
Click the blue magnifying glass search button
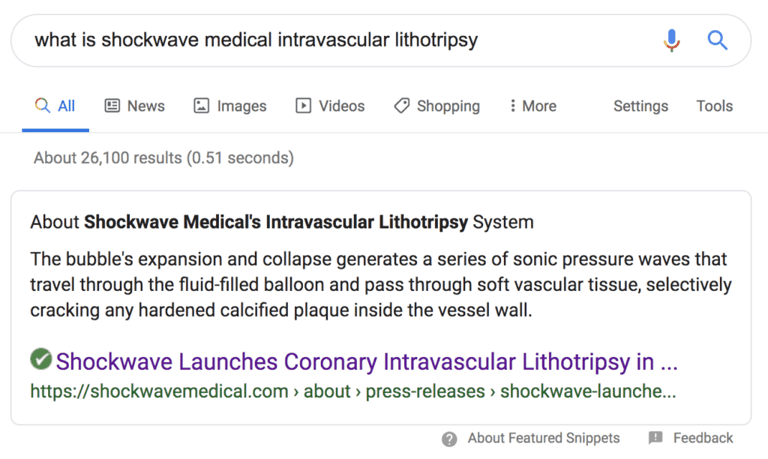point(717,40)
